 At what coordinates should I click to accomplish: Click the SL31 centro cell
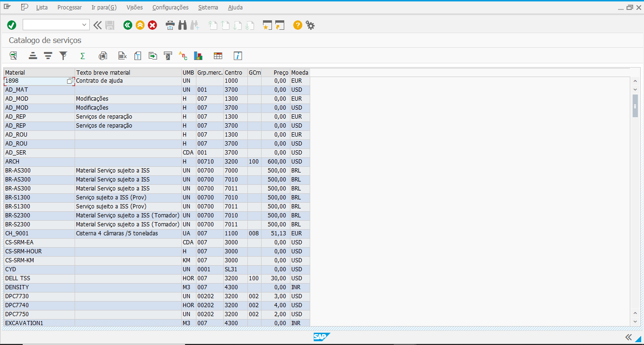pos(236,269)
